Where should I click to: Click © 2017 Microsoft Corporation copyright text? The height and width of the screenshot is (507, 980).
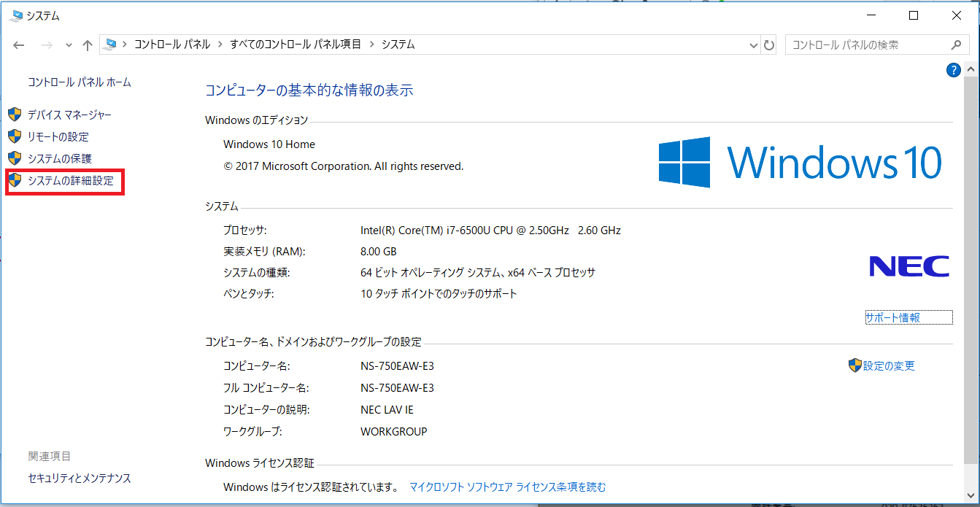point(344,166)
